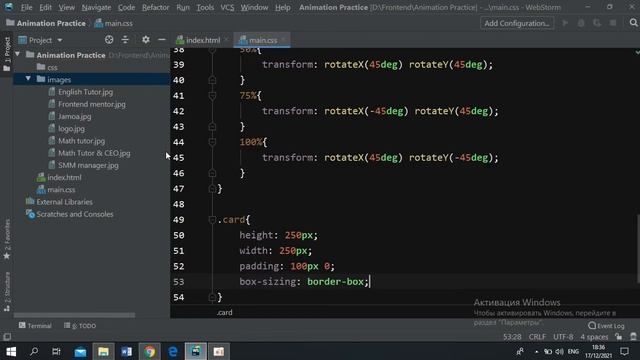Select index.html in project tree
Screen dimensions: 640x360
(x=64, y=178)
